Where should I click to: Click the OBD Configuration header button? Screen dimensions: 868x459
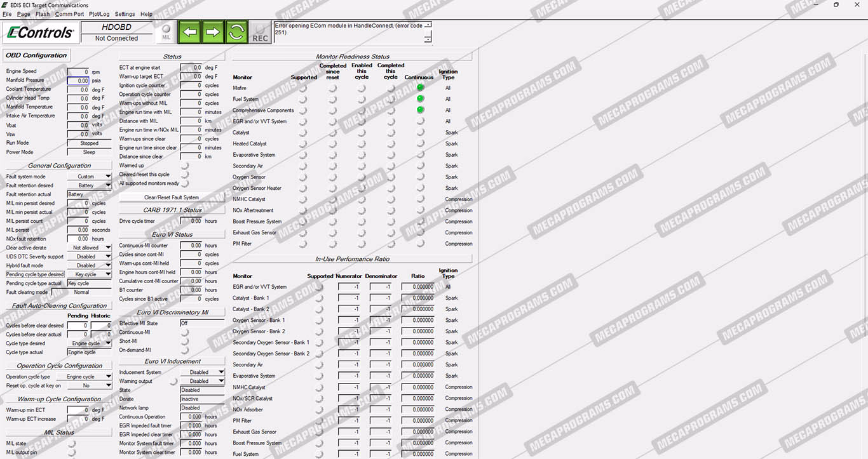[36, 55]
